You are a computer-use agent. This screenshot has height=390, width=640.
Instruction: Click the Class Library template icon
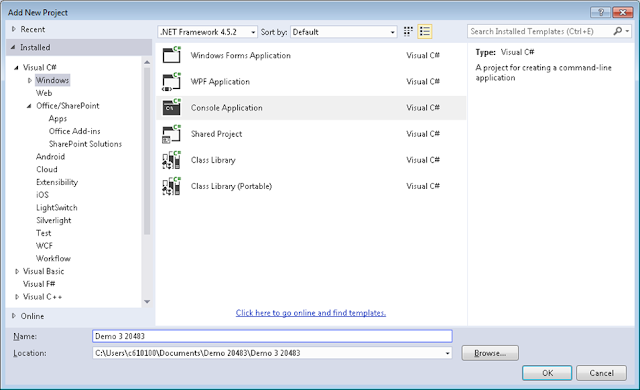click(x=171, y=160)
